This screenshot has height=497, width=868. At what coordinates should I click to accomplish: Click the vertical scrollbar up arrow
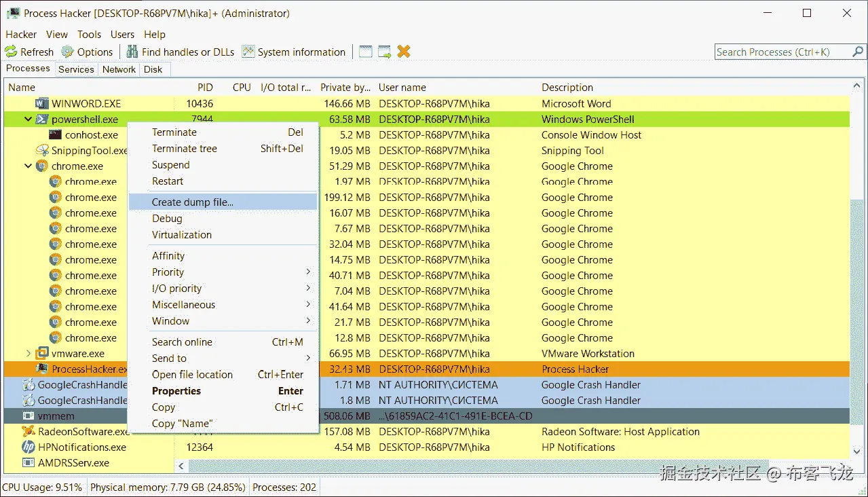(x=856, y=87)
